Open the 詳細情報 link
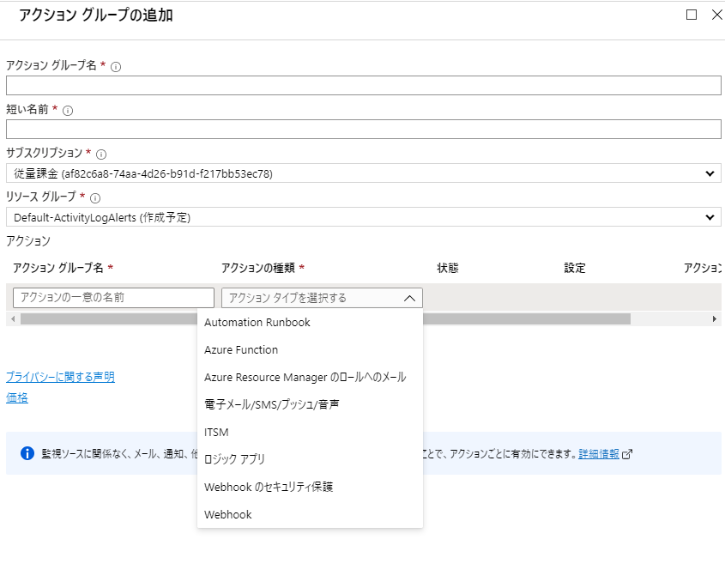 tap(598, 454)
